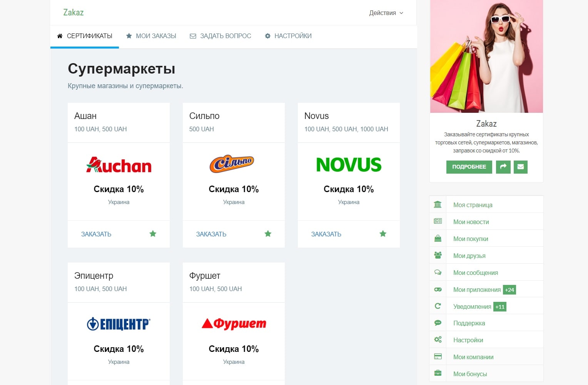Click the Мои компании card icon
Screen dimensions: 588x385
[x=438, y=357]
